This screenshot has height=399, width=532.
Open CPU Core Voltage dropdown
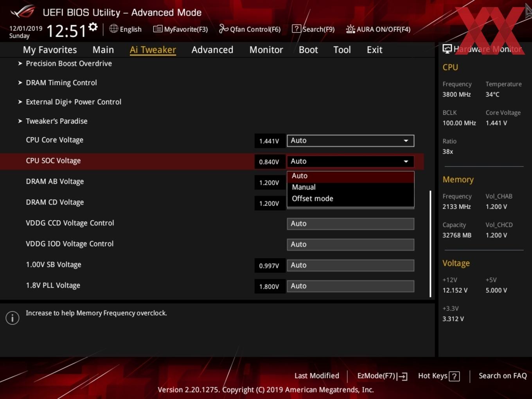[350, 140]
